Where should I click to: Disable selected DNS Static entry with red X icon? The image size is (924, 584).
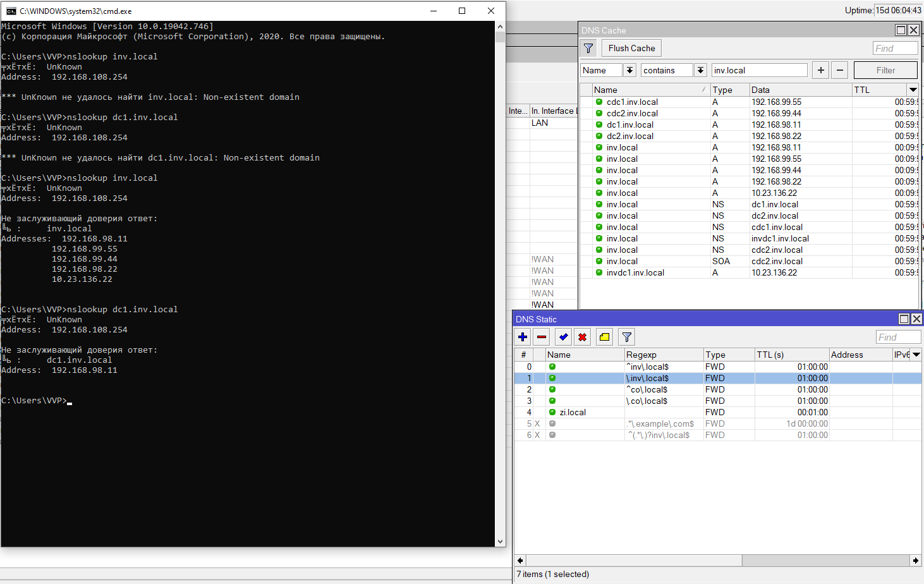coord(583,337)
